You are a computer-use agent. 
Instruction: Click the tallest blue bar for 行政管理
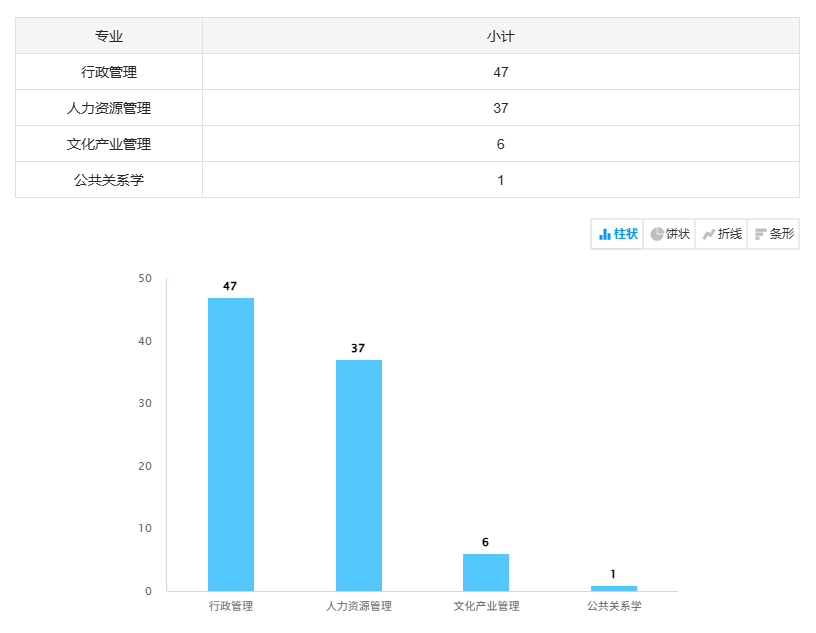[x=231, y=444]
